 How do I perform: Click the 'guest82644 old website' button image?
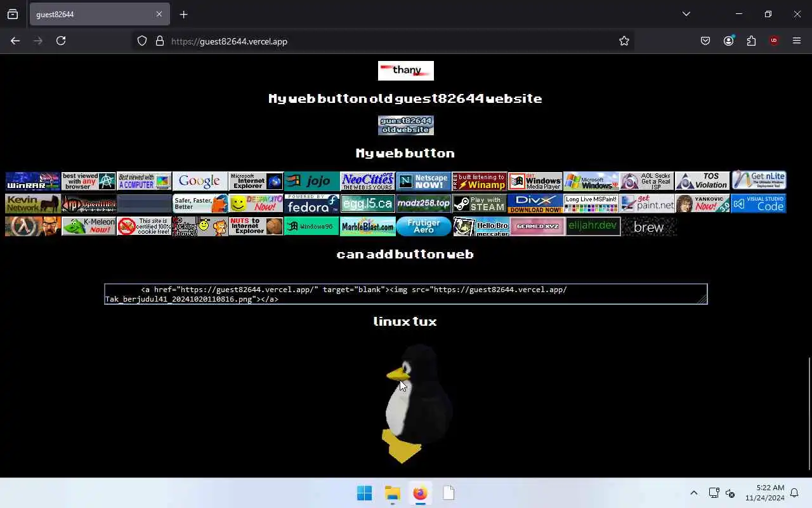coord(406,125)
